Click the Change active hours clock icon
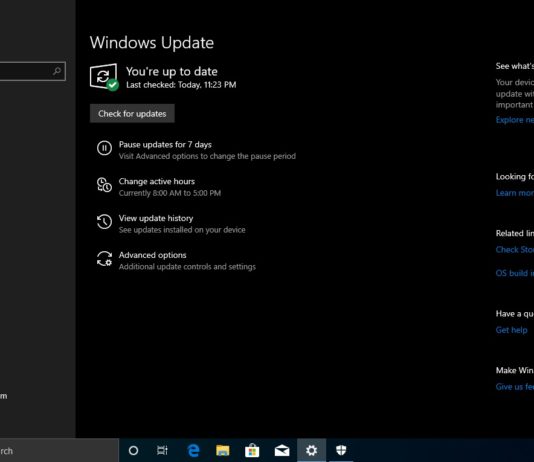Viewport: 534px width, 462px height. point(104,185)
